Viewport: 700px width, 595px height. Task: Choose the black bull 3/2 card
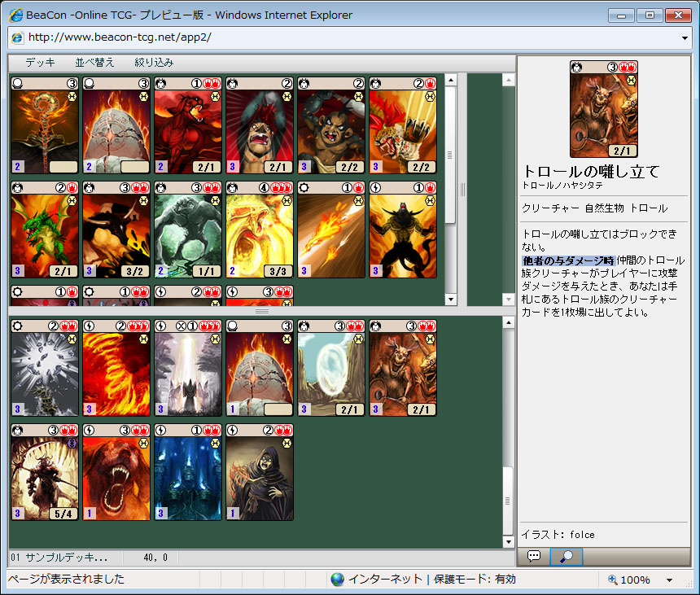pyautogui.click(x=116, y=230)
